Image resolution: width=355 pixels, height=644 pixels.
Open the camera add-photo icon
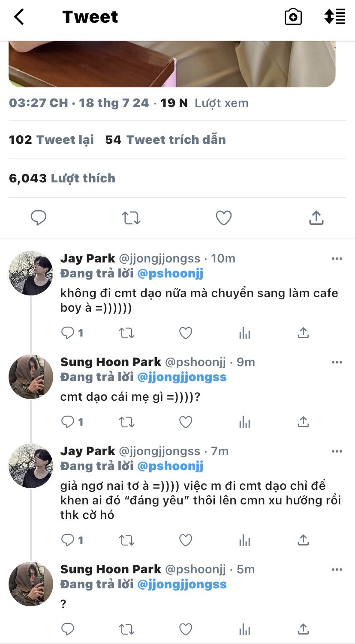[293, 17]
